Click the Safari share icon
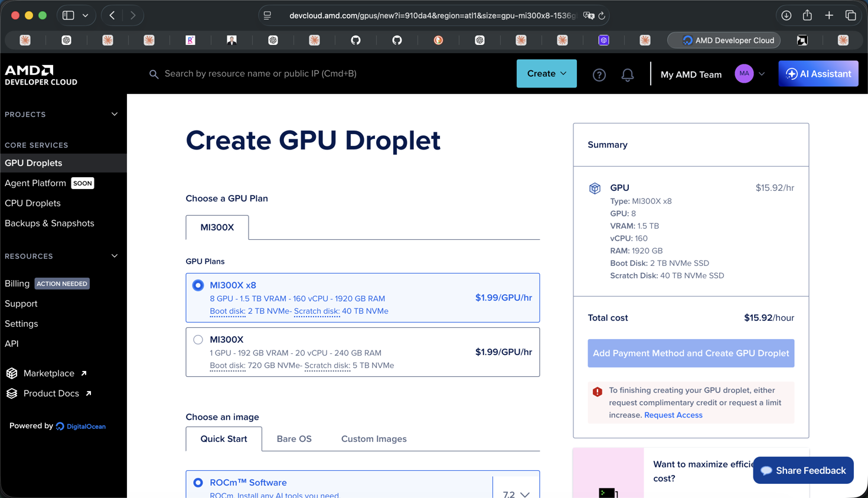 click(807, 15)
